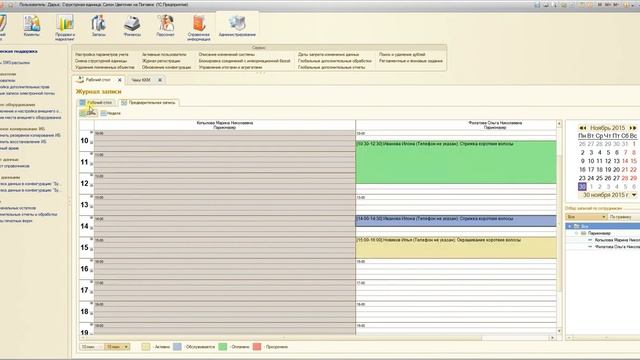Go to next month in calendar

(x=633, y=128)
